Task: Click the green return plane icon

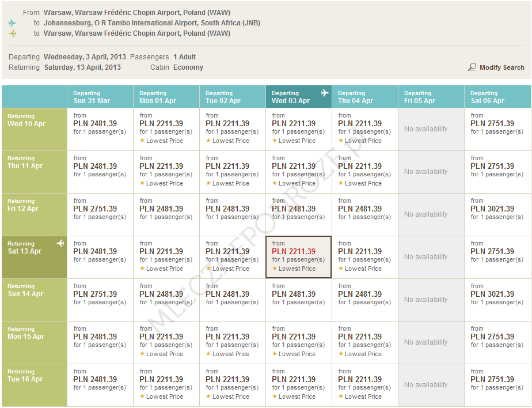Action: click(x=13, y=33)
